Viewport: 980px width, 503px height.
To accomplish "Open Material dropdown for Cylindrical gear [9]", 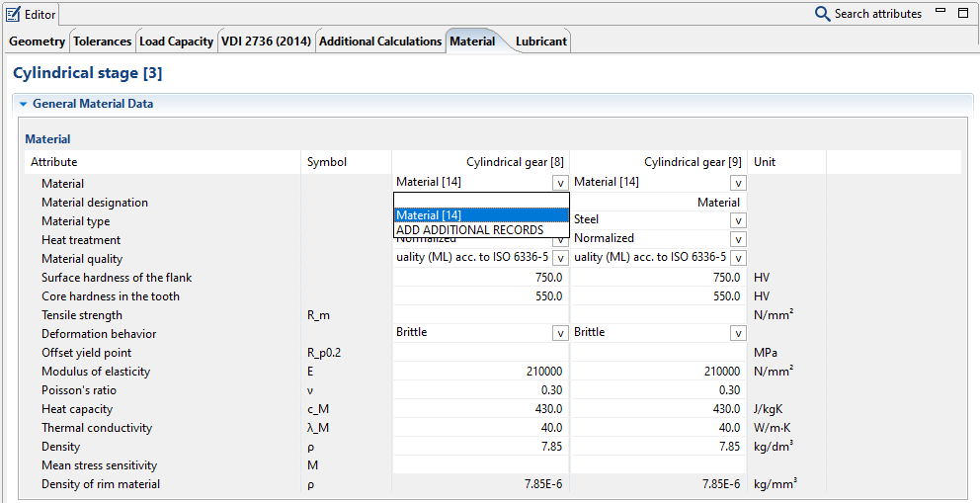I will [738, 183].
